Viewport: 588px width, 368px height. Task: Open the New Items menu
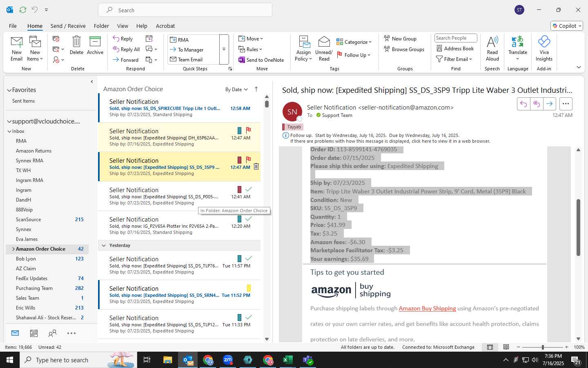(35, 49)
